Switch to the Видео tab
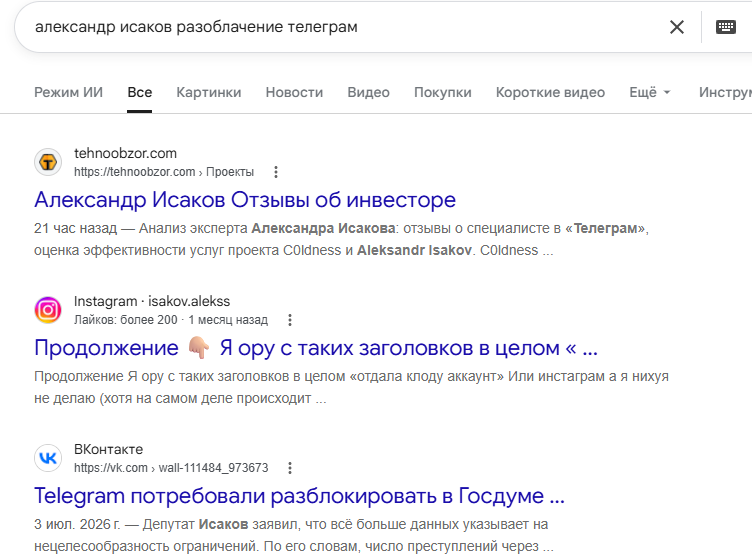 [x=368, y=92]
